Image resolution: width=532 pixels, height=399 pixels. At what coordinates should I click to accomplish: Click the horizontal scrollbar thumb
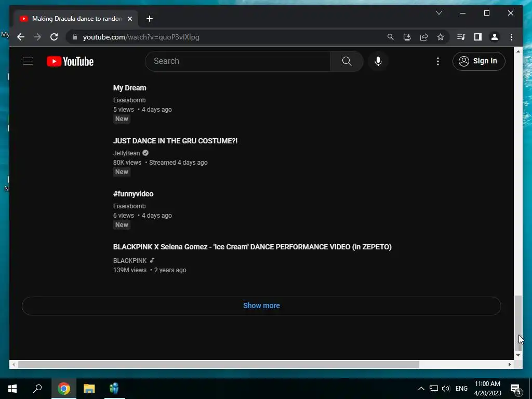point(219,364)
